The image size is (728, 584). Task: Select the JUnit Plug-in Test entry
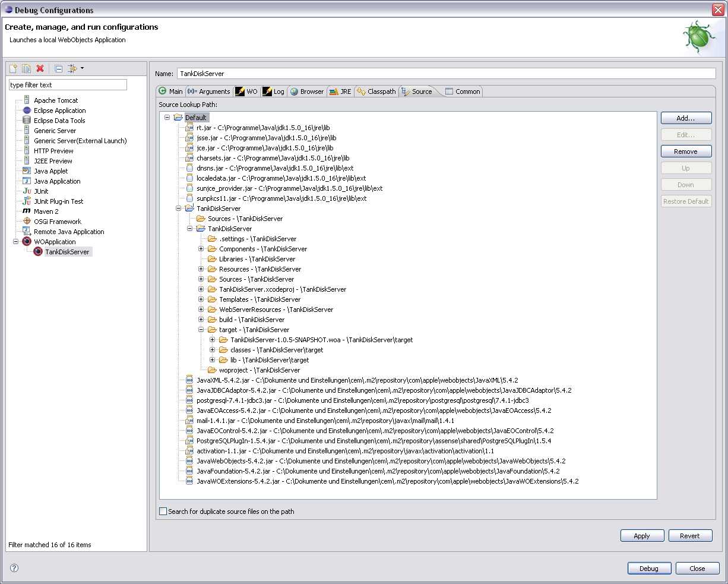58,201
